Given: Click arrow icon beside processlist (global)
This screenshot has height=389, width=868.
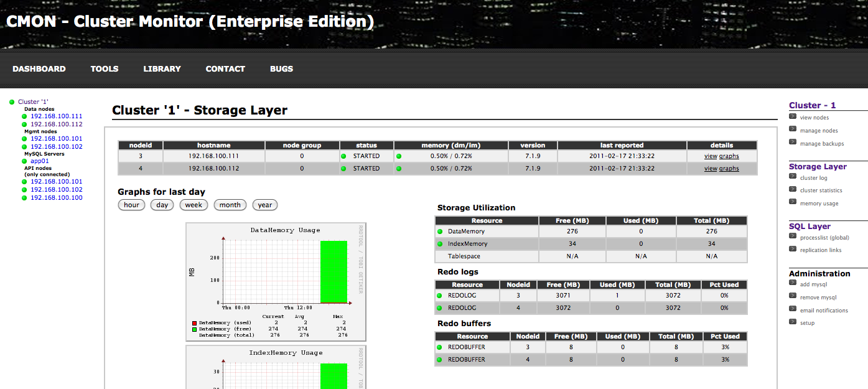Looking at the screenshot, I should [793, 237].
